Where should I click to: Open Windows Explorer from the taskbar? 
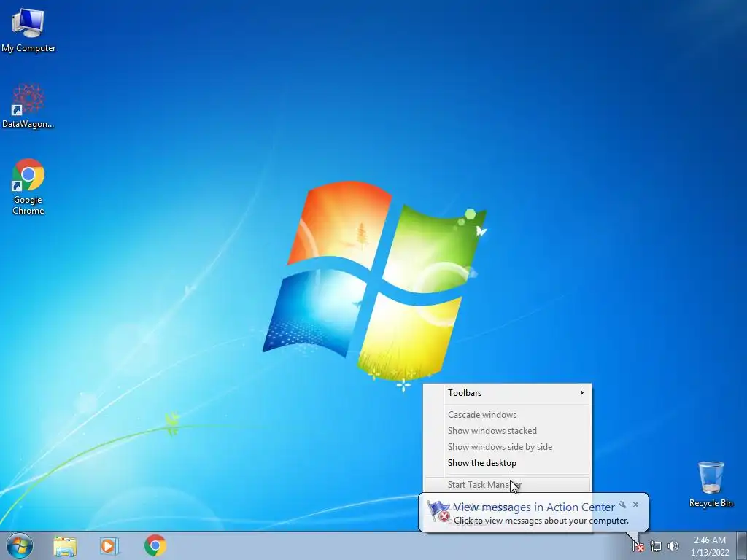coord(65,545)
